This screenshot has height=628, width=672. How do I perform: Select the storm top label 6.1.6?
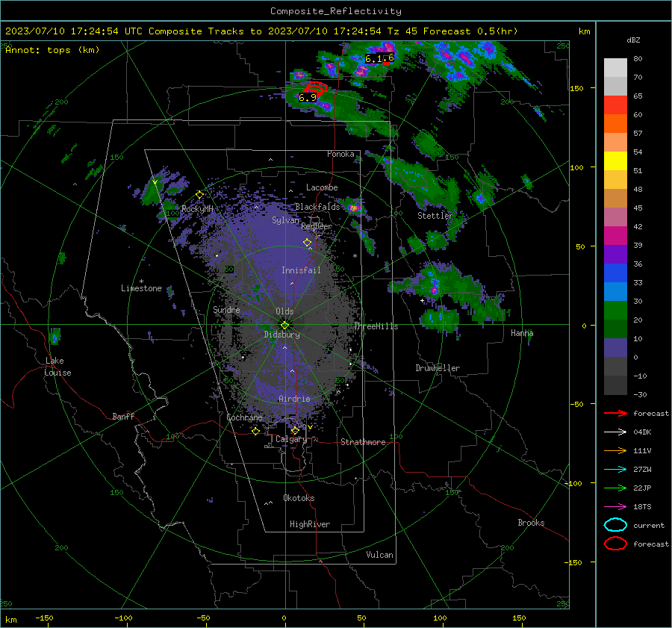click(x=379, y=58)
